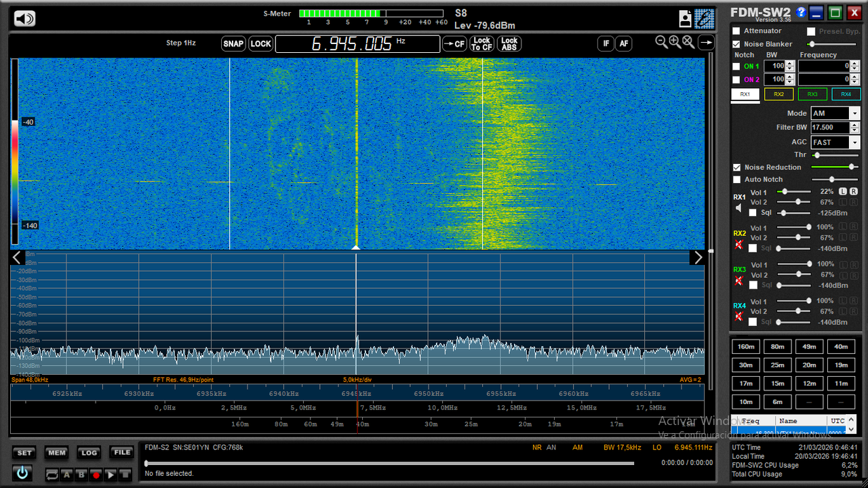868x488 pixels.
Task: Uncheck the Noise Reduction checkbox
Action: pyautogui.click(x=736, y=167)
